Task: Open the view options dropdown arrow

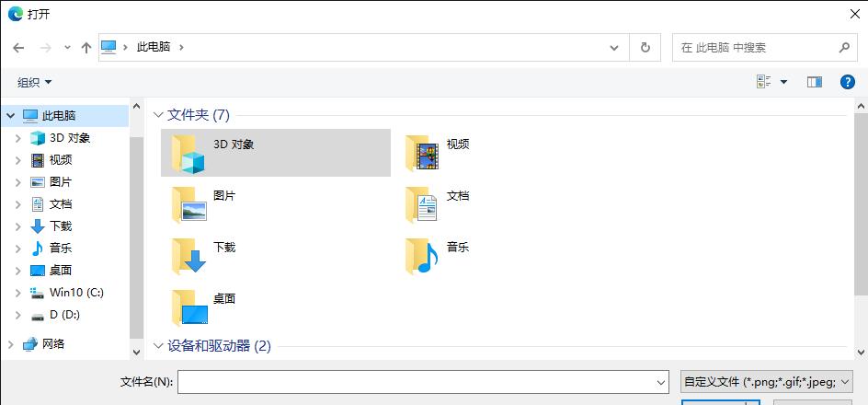Action: [x=784, y=82]
